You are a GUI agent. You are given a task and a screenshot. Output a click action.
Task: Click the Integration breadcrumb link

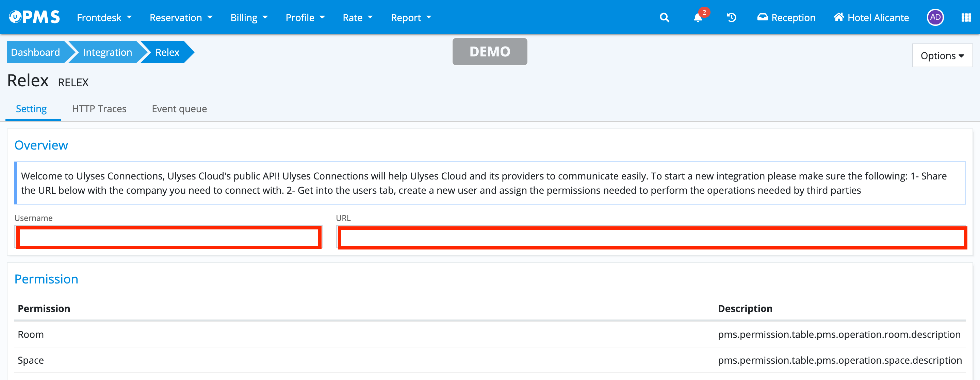click(x=107, y=52)
